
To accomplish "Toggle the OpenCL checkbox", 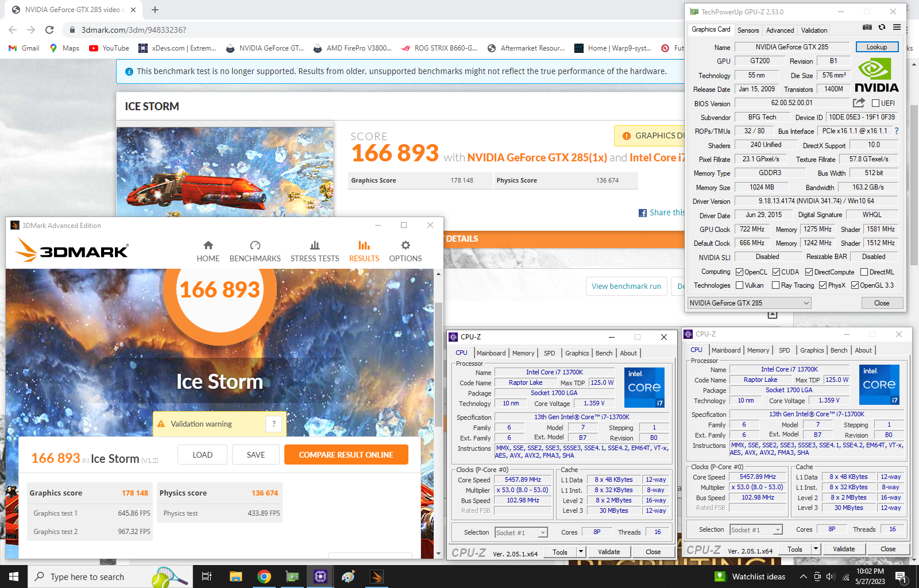I will [740, 272].
